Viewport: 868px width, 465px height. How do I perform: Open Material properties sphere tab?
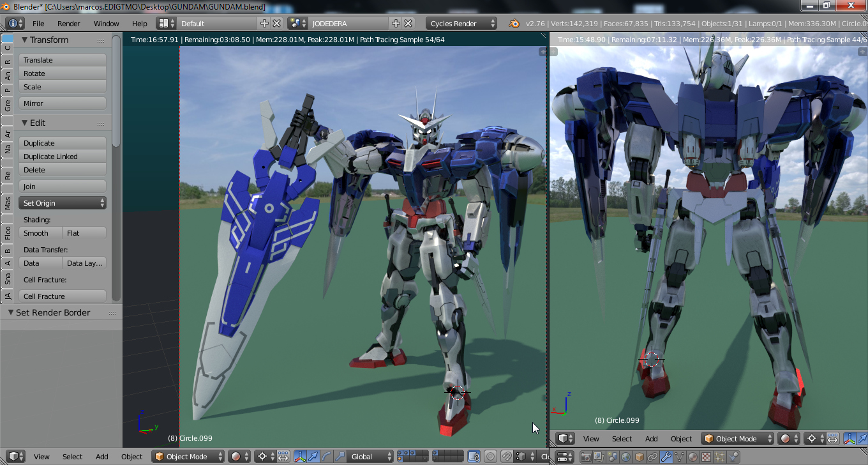[x=693, y=457]
